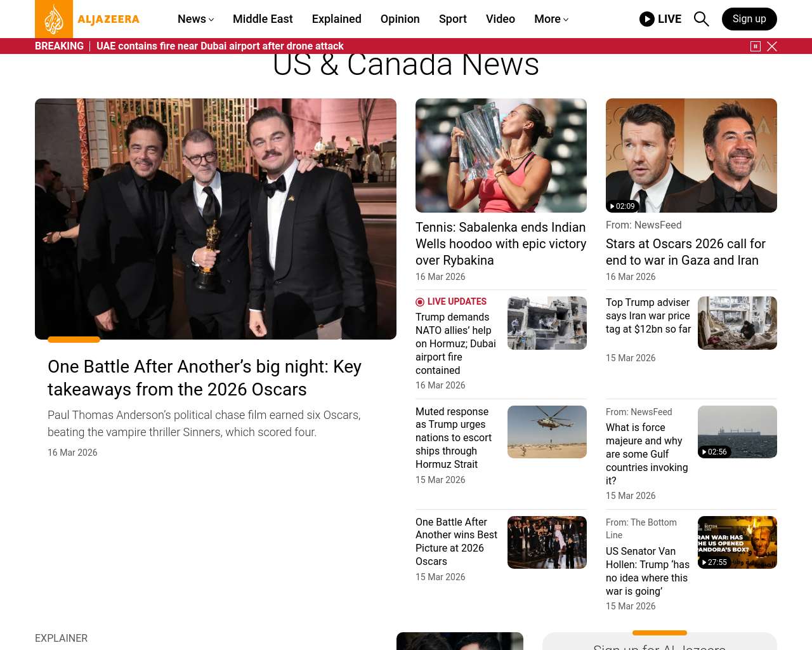
Task: Read What is force majeure headline
Action: coord(647,454)
